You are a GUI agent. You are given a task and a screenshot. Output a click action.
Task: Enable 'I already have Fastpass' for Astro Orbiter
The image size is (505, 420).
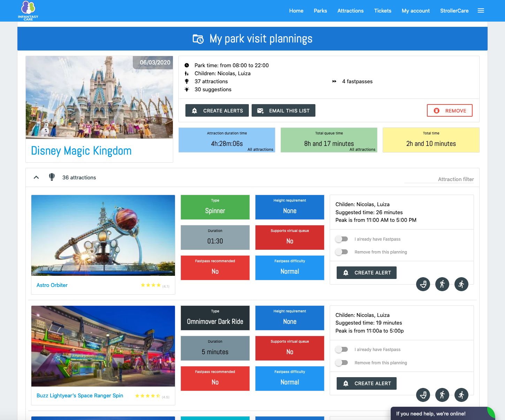342,239
